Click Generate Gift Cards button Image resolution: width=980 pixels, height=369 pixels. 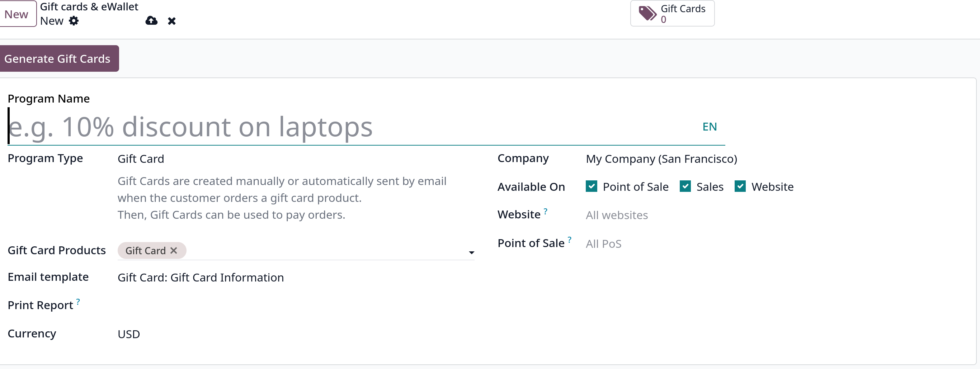coord(59,58)
